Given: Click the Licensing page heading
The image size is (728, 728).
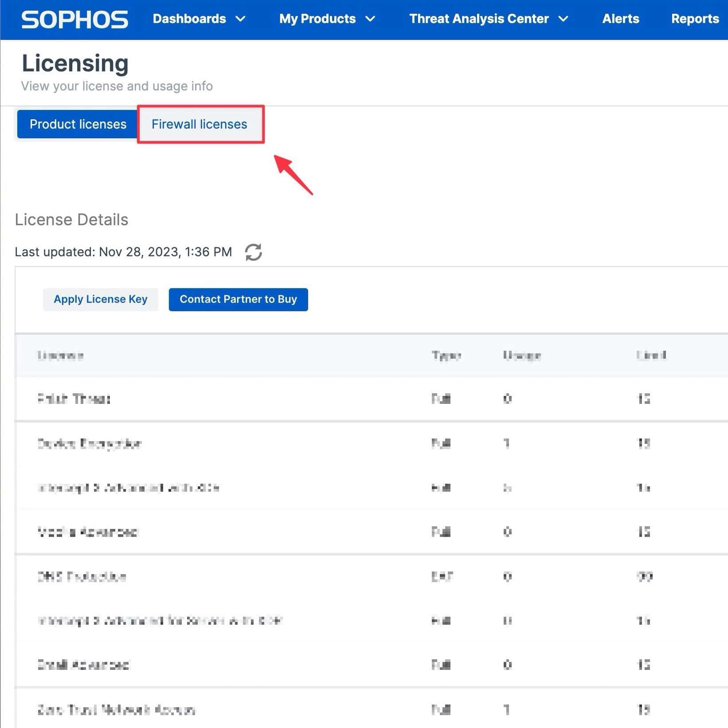Looking at the screenshot, I should 75,63.
